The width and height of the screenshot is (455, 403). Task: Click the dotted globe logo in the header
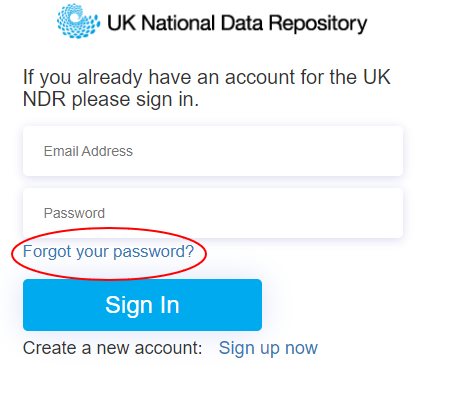pyautogui.click(x=78, y=21)
